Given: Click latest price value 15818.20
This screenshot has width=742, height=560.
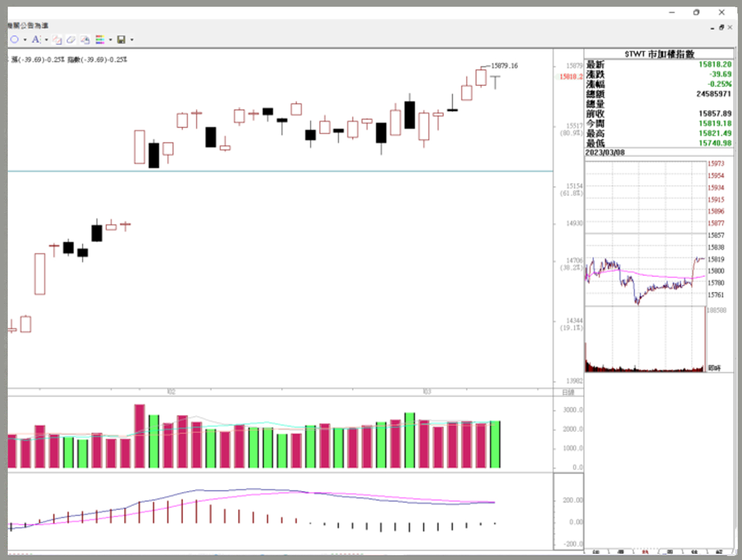Looking at the screenshot, I should click(715, 64).
